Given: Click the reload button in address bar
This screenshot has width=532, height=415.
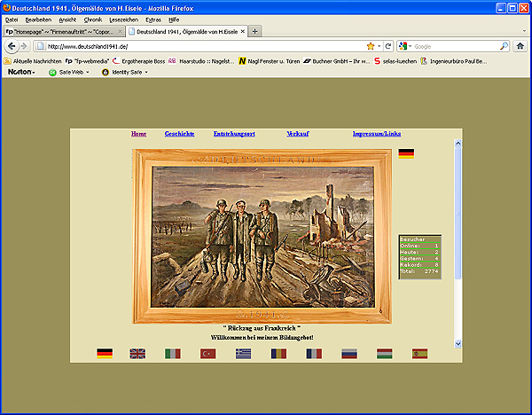Looking at the screenshot, I should (387, 46).
